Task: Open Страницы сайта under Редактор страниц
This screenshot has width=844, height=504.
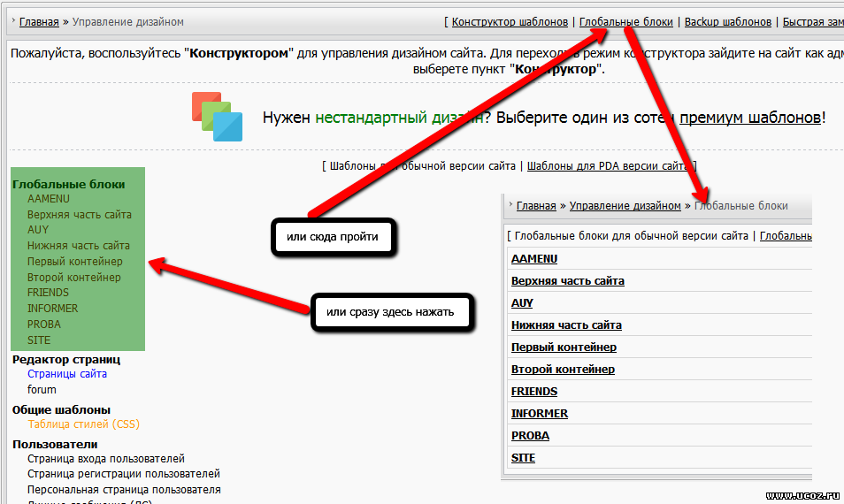Action: click(x=66, y=374)
